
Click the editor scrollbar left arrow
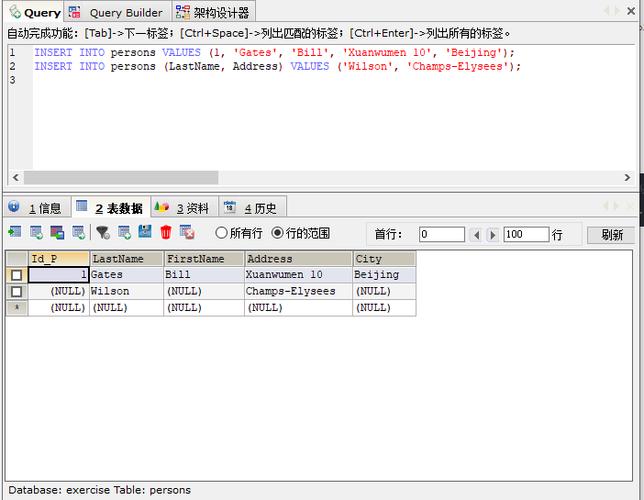(x=16, y=177)
